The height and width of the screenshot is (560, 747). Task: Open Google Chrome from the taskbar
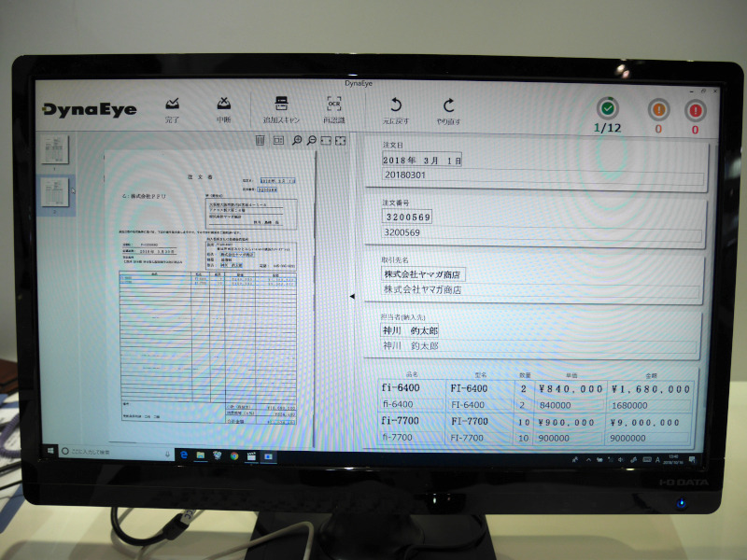tap(234, 455)
